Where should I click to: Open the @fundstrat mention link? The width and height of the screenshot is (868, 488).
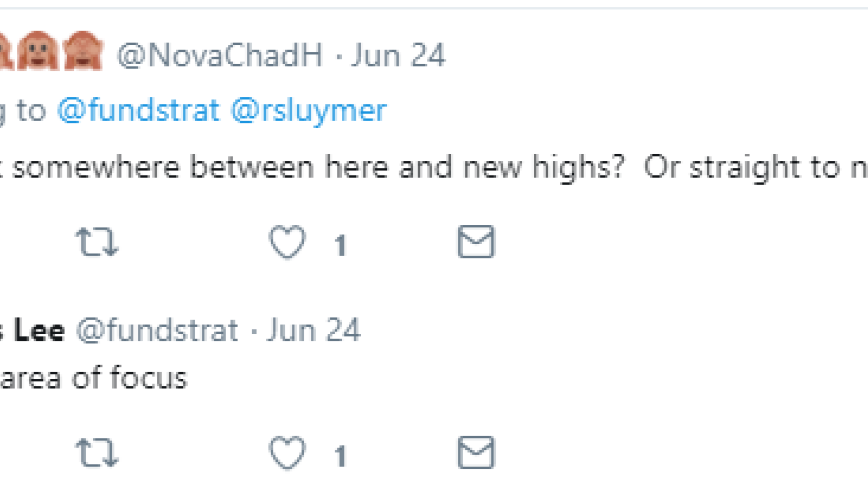click(138, 111)
